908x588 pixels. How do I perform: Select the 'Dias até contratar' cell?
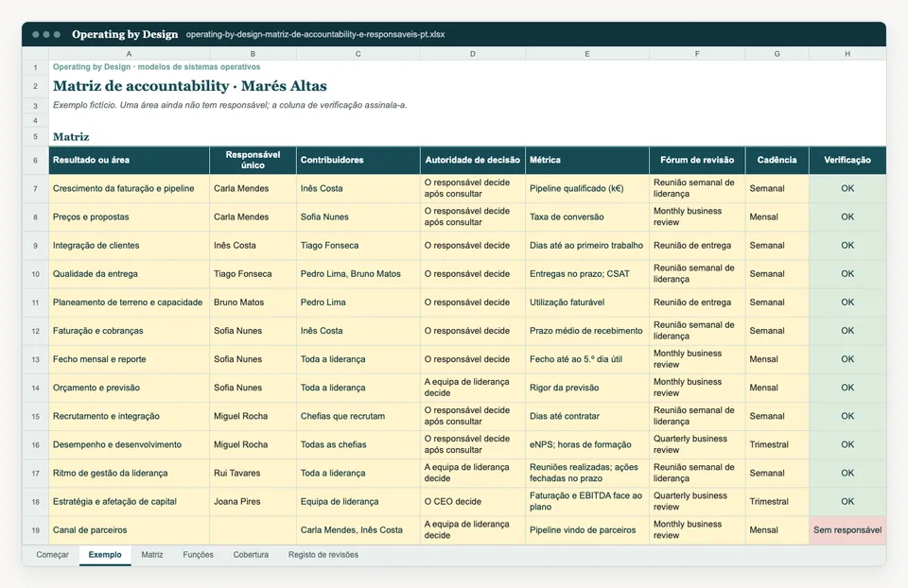tap(587, 416)
